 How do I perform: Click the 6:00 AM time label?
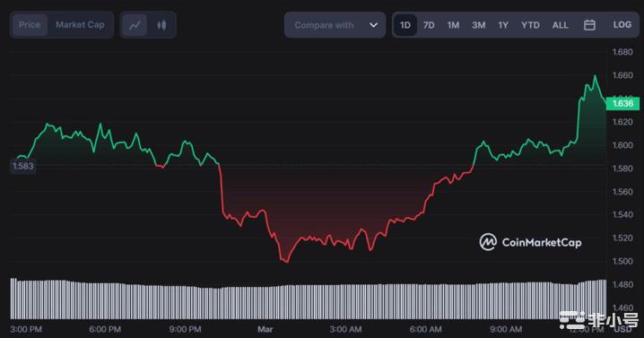pyautogui.click(x=425, y=329)
